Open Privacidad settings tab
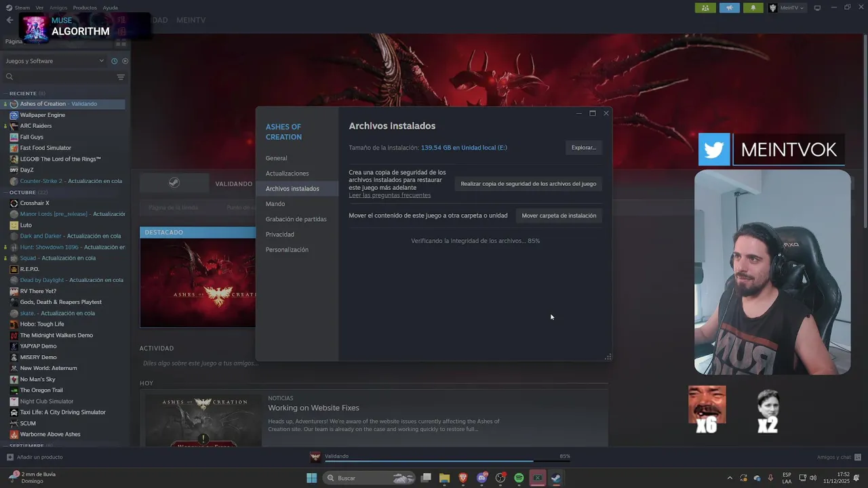The image size is (868, 488). coord(297,235)
